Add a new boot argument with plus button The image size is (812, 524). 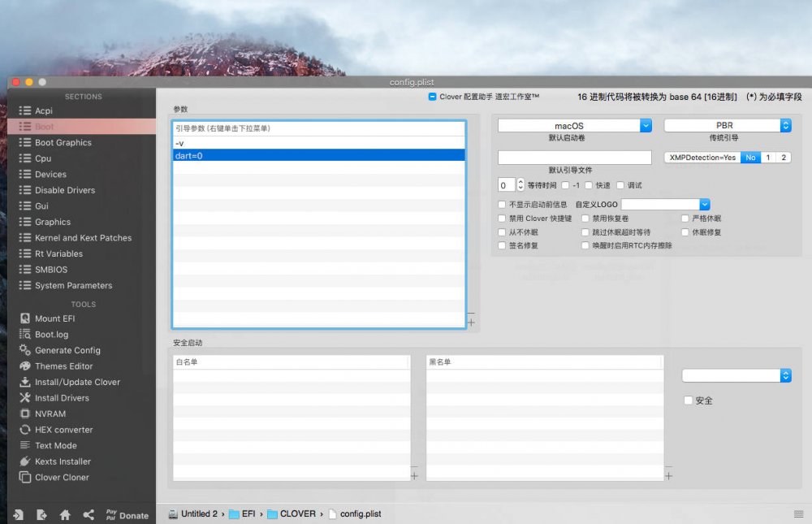tap(471, 323)
